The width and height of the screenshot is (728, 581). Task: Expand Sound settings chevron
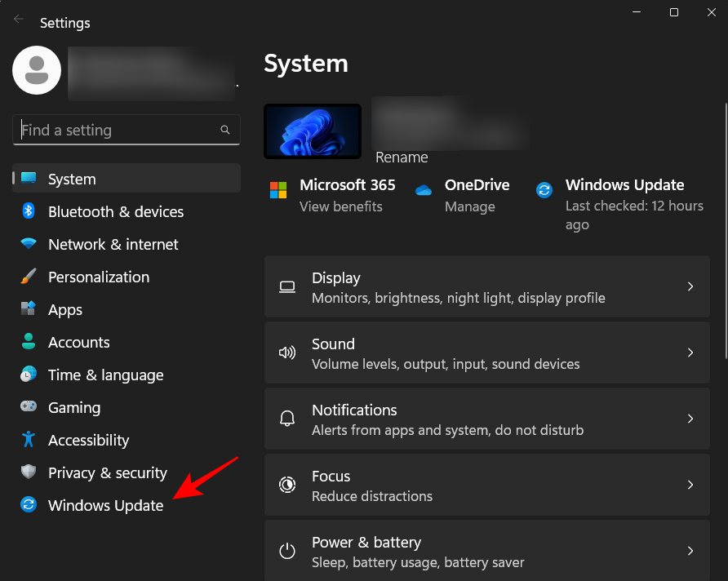[x=690, y=353]
